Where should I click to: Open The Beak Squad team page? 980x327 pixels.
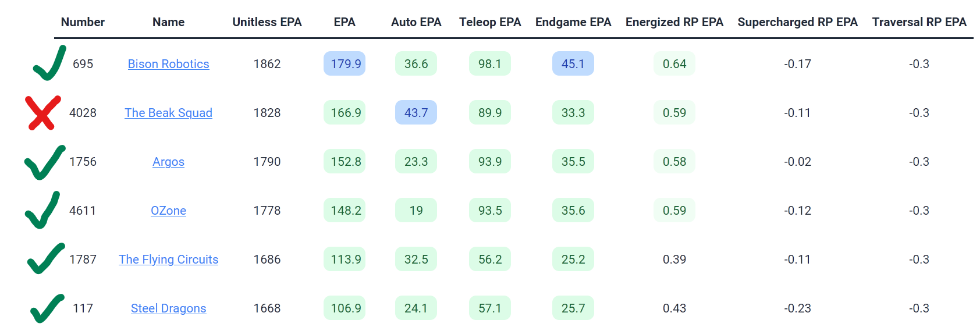(168, 113)
